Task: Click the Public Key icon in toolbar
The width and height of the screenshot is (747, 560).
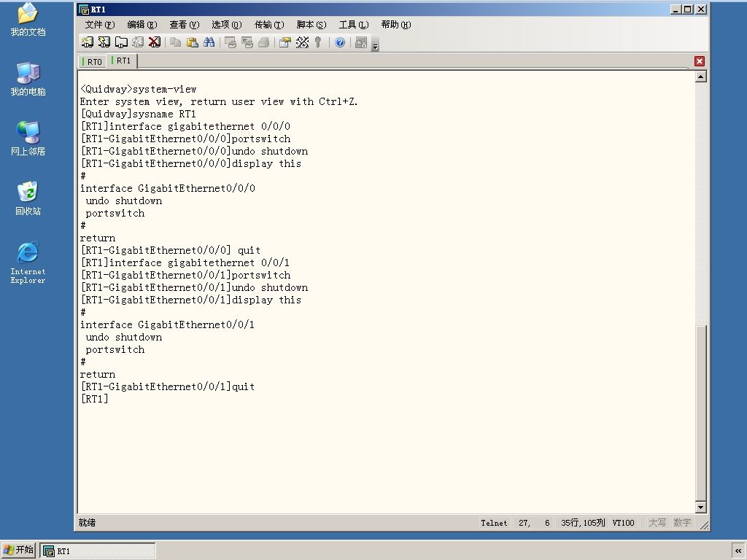Action: 318,42
